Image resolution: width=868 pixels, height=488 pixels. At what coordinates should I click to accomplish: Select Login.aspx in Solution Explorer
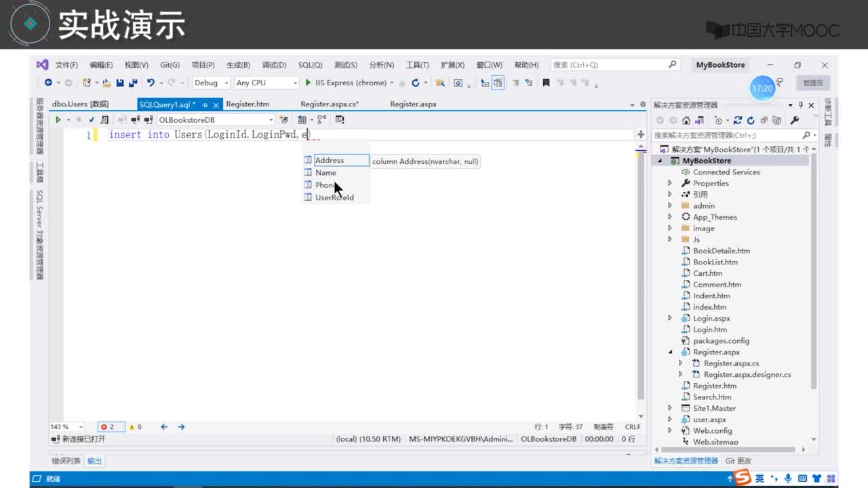click(x=711, y=319)
